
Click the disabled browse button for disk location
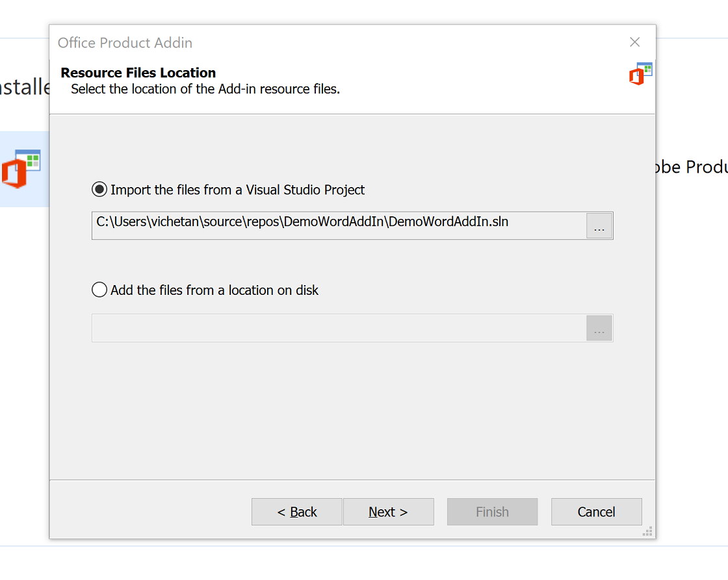click(599, 329)
